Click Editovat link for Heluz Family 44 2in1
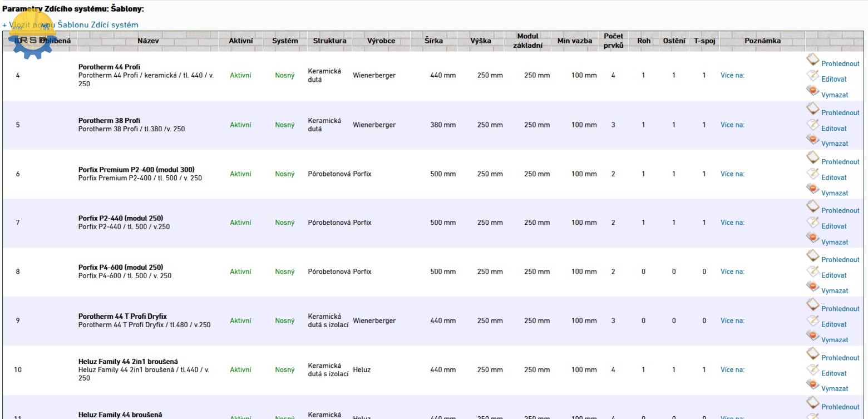Image resolution: width=868 pixels, height=419 pixels. click(x=834, y=373)
